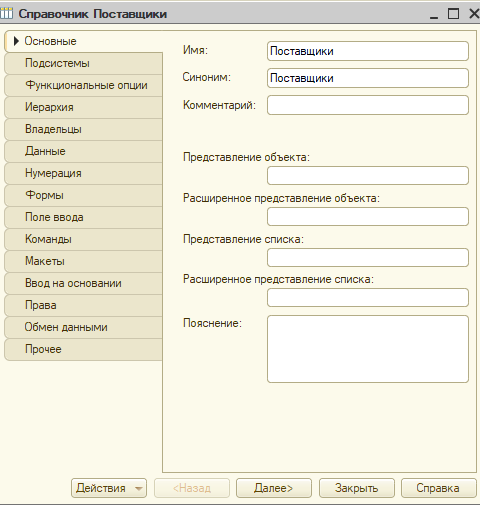Focus the Имя input field
This screenshot has height=505, width=480.
point(368,51)
